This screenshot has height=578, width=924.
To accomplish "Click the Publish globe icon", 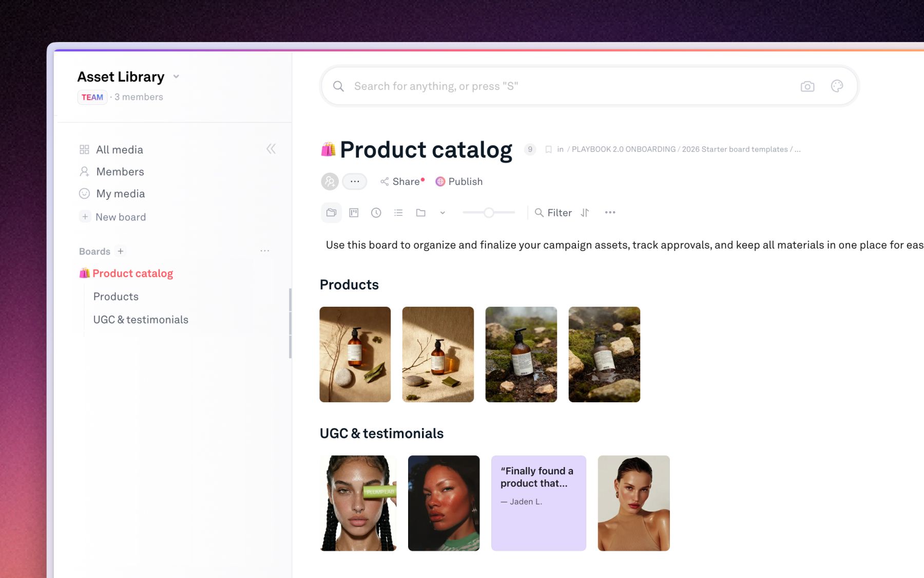I will pos(440,181).
